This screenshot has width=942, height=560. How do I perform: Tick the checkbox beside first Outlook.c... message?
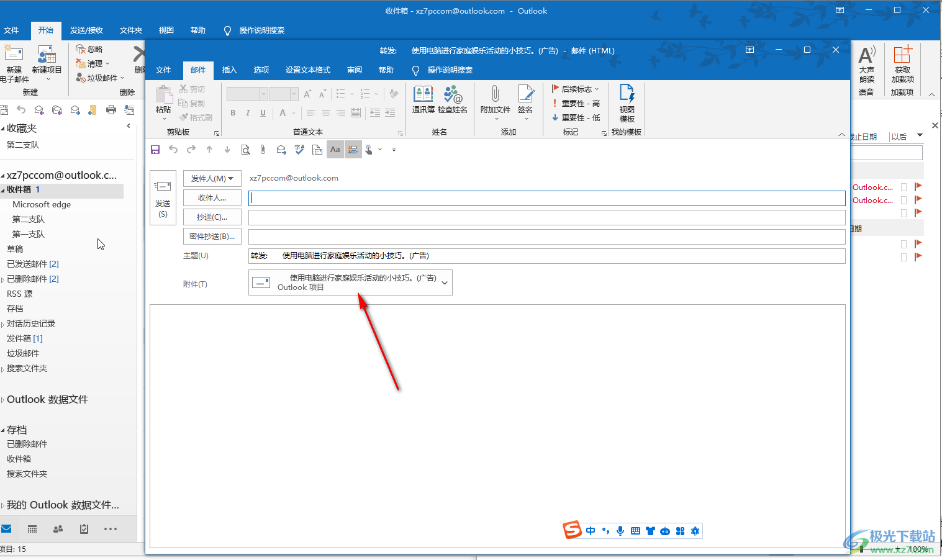tap(904, 187)
